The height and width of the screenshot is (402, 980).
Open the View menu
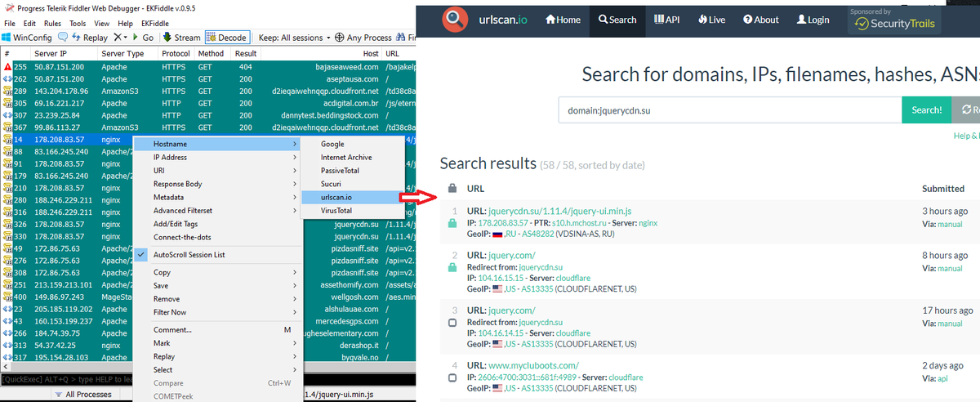click(102, 24)
